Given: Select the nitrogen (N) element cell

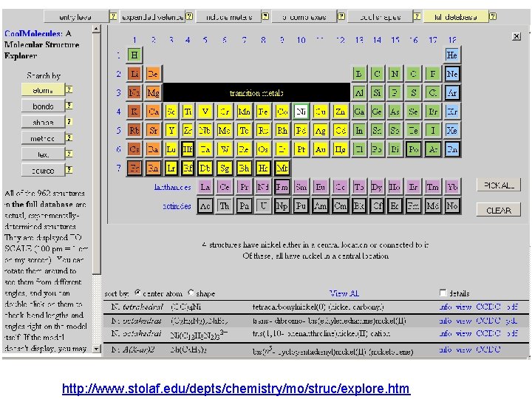Looking at the screenshot, I should (x=395, y=74).
